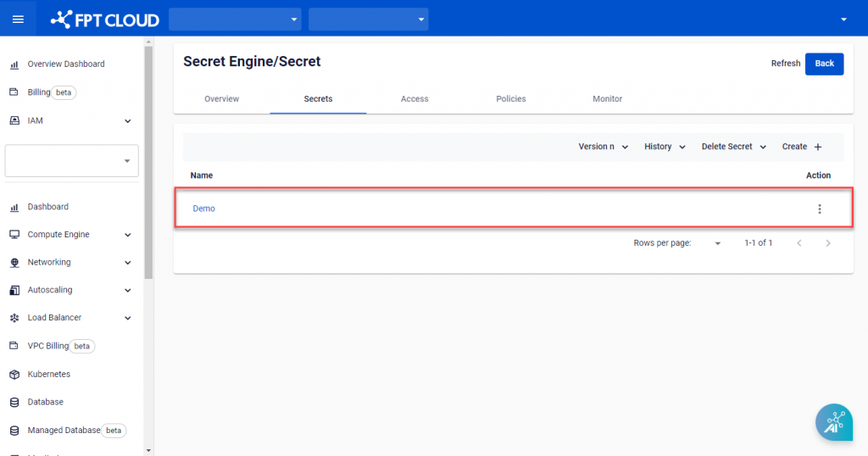
Task: Click the FPT Cloud logo
Action: click(x=105, y=19)
